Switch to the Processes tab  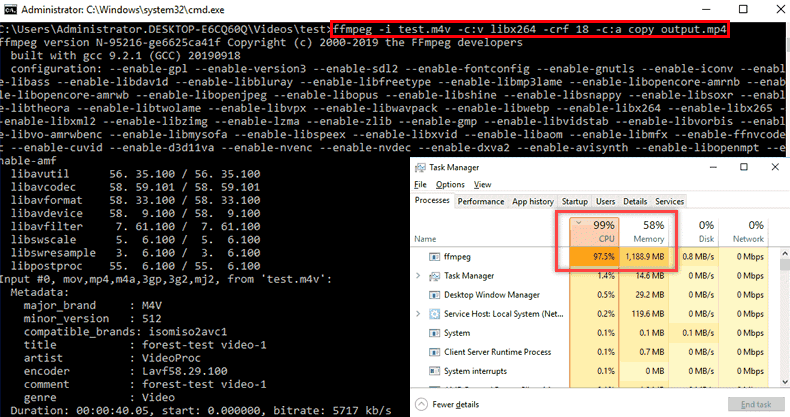click(432, 200)
